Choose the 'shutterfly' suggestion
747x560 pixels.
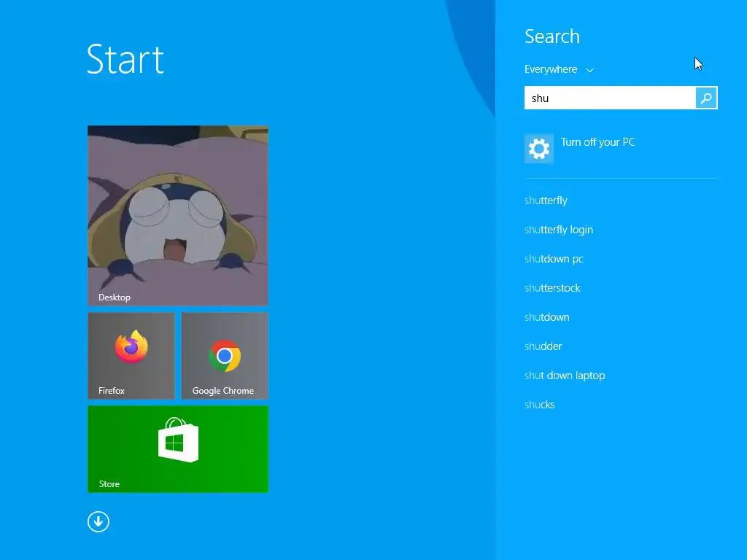coord(546,201)
